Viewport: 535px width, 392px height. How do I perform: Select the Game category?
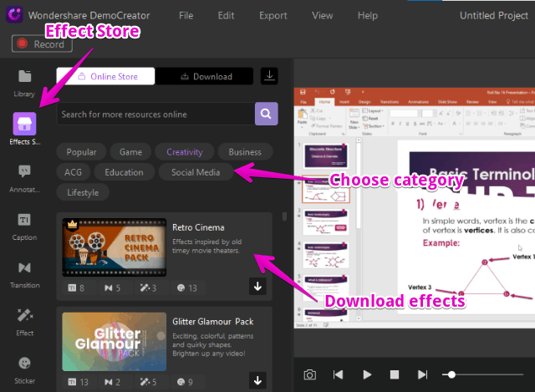(x=130, y=152)
